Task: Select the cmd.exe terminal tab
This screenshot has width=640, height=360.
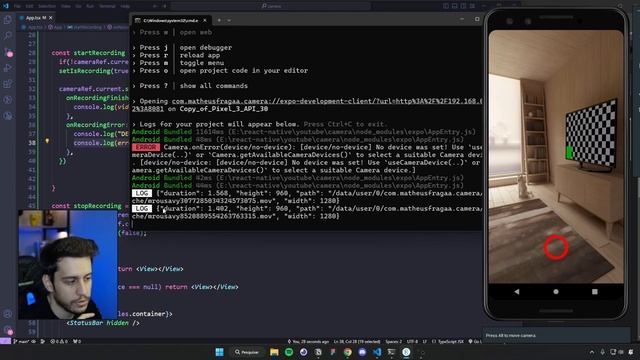Action: pos(171,20)
